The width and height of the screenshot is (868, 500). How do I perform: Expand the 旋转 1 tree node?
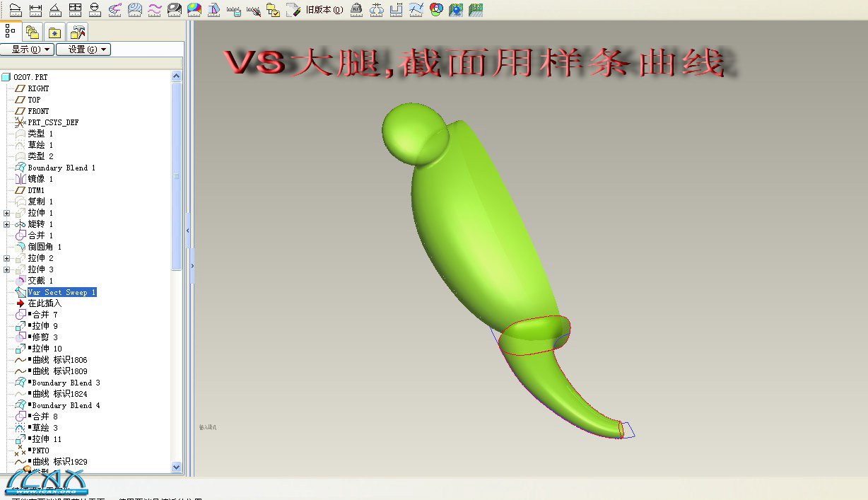point(7,224)
